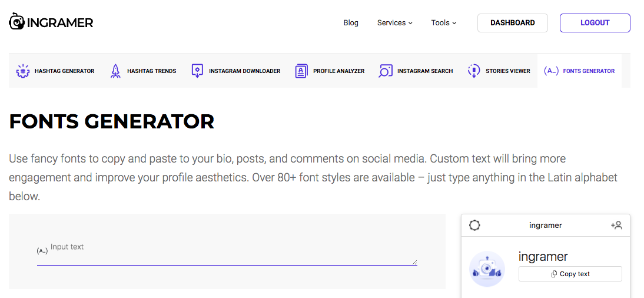The height and width of the screenshot is (298, 644).
Task: Click the Ingramer robot logo icon
Action: pos(17,22)
